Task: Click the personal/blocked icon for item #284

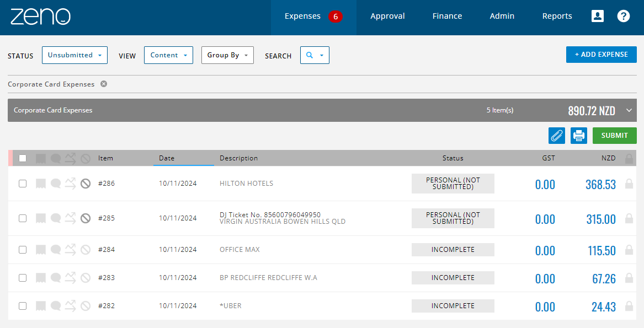Action: click(x=86, y=250)
